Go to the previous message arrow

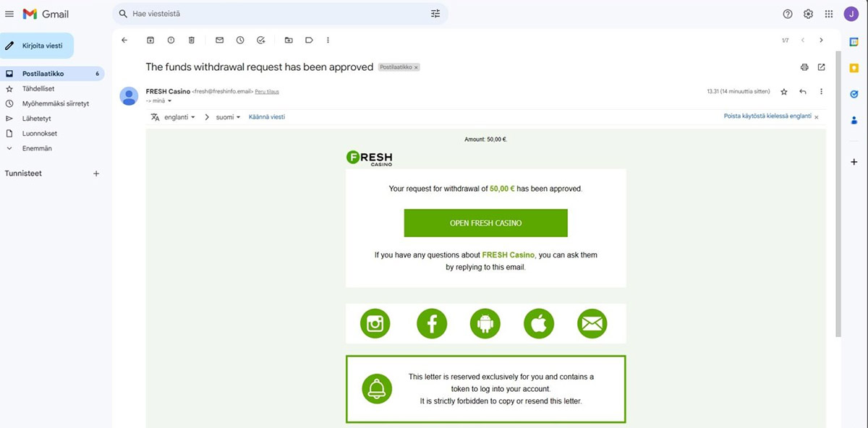(x=803, y=40)
